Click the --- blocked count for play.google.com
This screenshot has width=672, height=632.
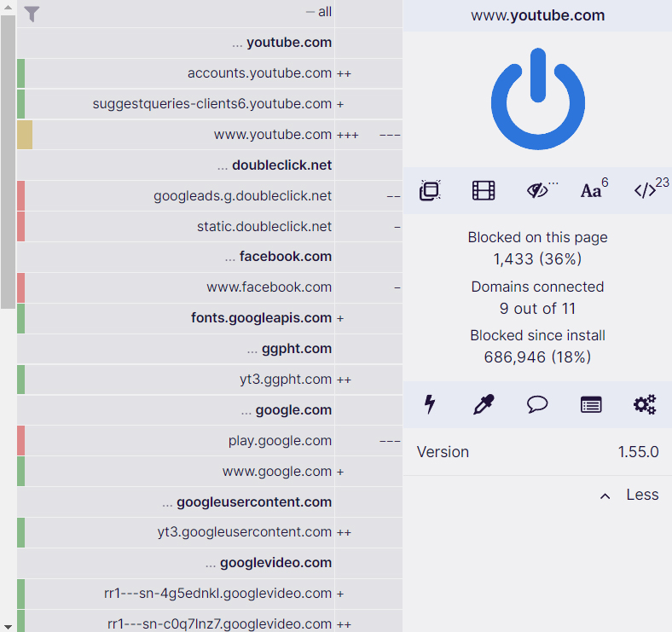pos(390,441)
